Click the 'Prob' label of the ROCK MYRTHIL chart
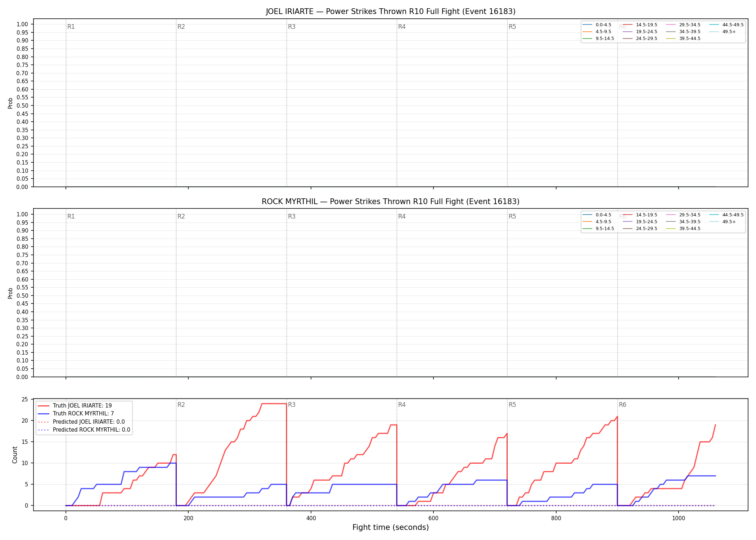 coord(10,293)
